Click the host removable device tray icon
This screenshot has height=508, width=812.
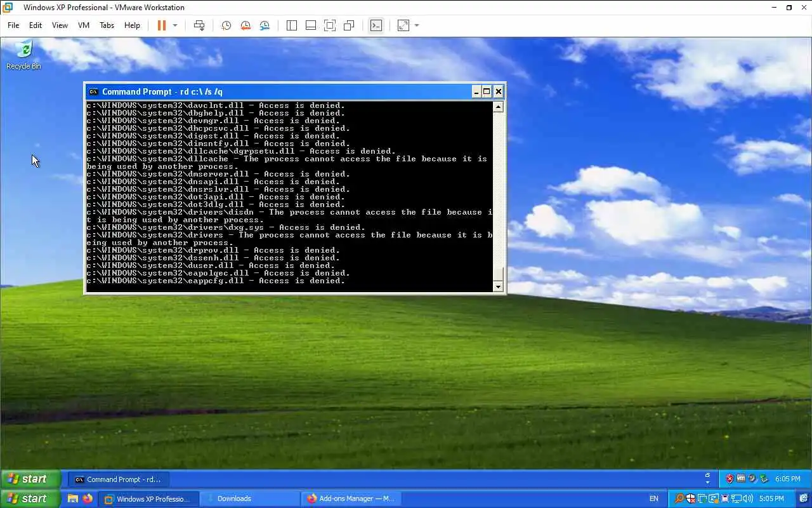coord(725,498)
